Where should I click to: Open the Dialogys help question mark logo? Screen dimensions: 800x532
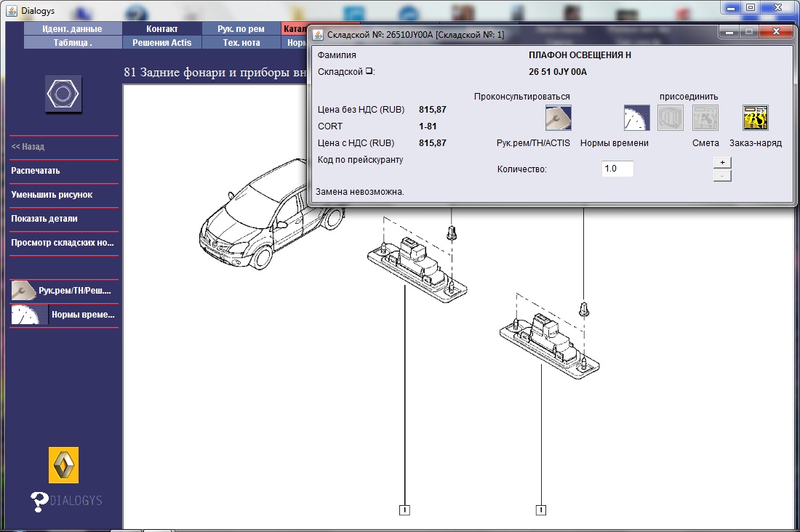tap(39, 502)
